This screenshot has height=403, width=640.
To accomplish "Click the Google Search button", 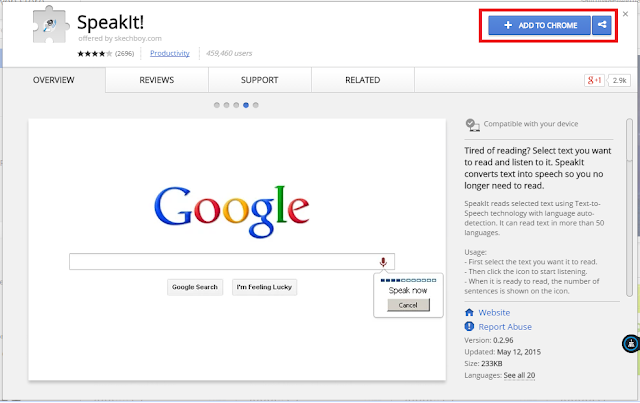I will tap(195, 287).
